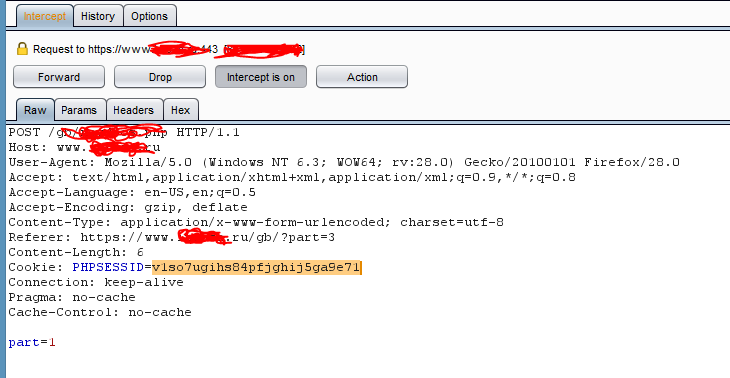The image size is (730, 378).
Task: Click the highlighted PHPSESSID cookie value
Action: point(256,268)
